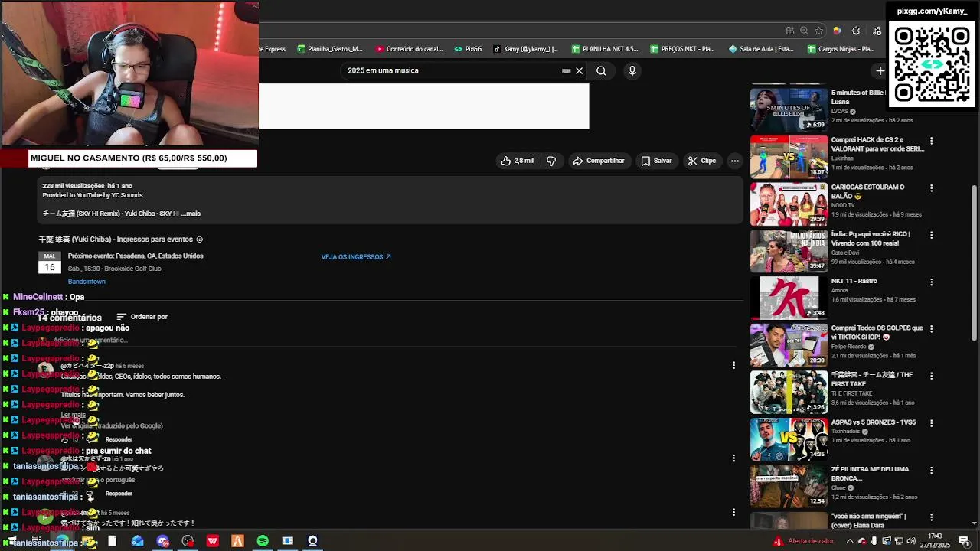Image resolution: width=980 pixels, height=551 pixels.
Task: Open menu for 'NKT 11 - Rastro' video
Action: click(931, 282)
